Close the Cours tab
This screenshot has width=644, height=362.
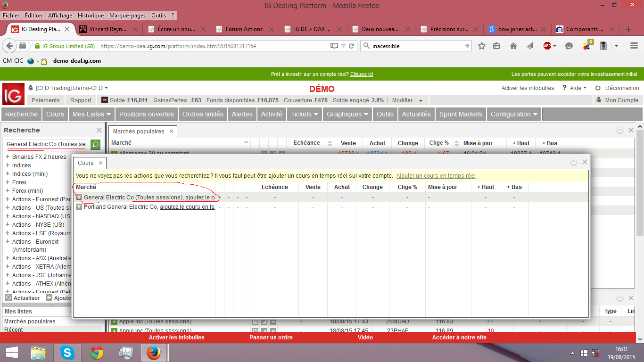[x=100, y=163]
